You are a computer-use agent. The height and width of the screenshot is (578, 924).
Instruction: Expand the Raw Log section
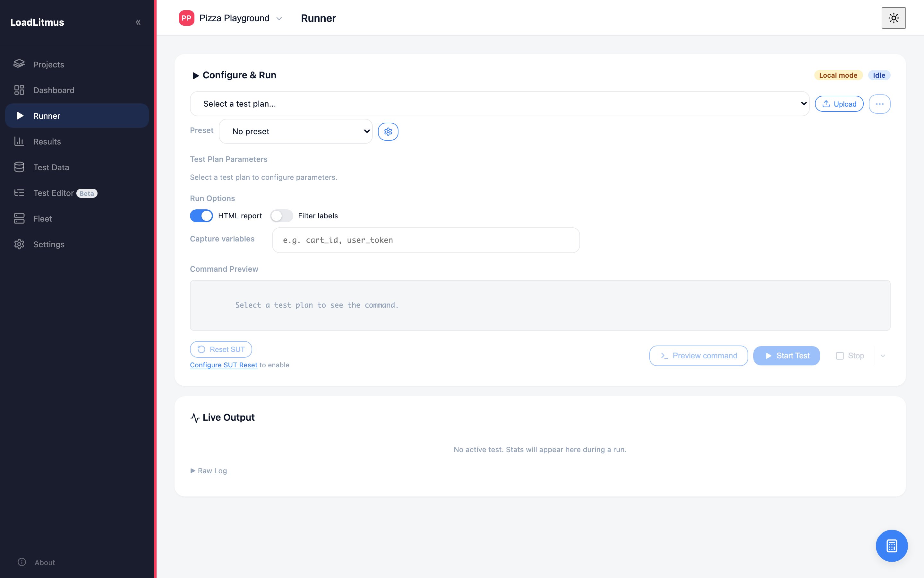pos(209,470)
